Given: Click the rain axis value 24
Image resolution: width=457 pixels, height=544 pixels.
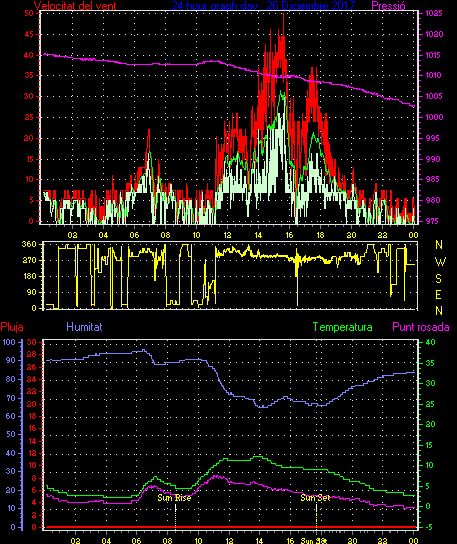Looking at the screenshot, I should pyautogui.click(x=32, y=379).
